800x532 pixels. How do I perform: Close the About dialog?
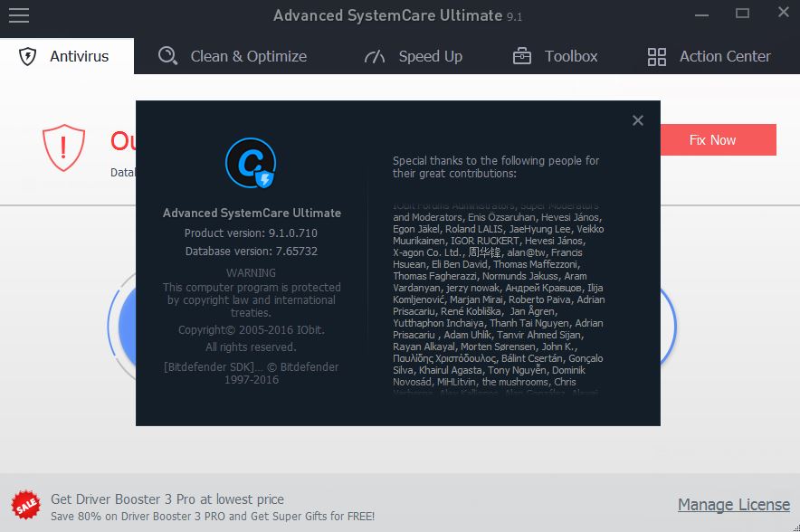pyautogui.click(x=638, y=119)
